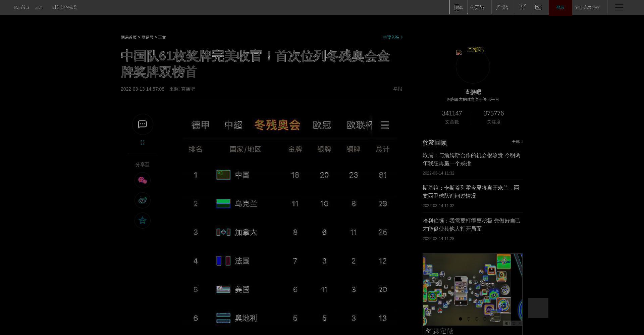644x335 pixels.
Task: Switch to 欧冠 tab
Action: point(322,125)
